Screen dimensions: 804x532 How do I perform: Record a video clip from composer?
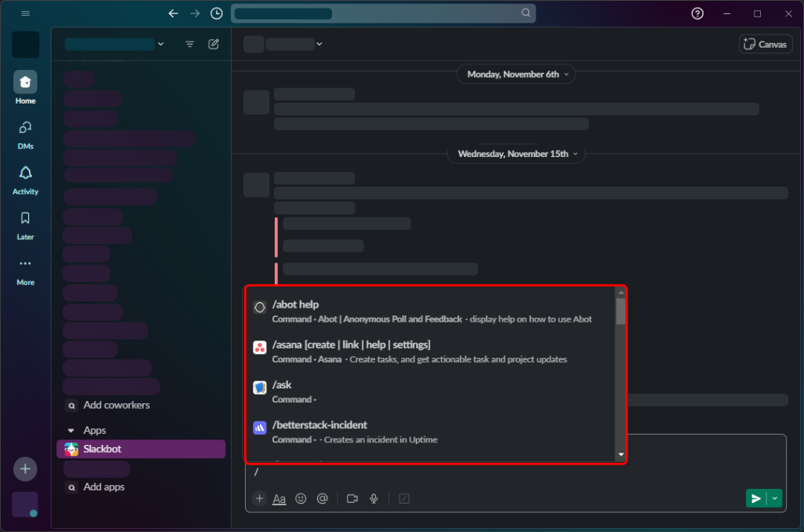[x=353, y=498]
